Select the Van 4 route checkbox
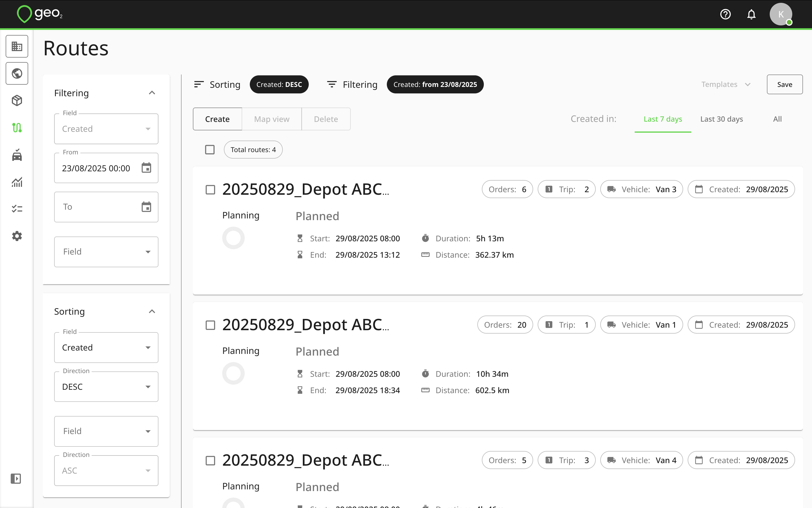 pyautogui.click(x=210, y=461)
